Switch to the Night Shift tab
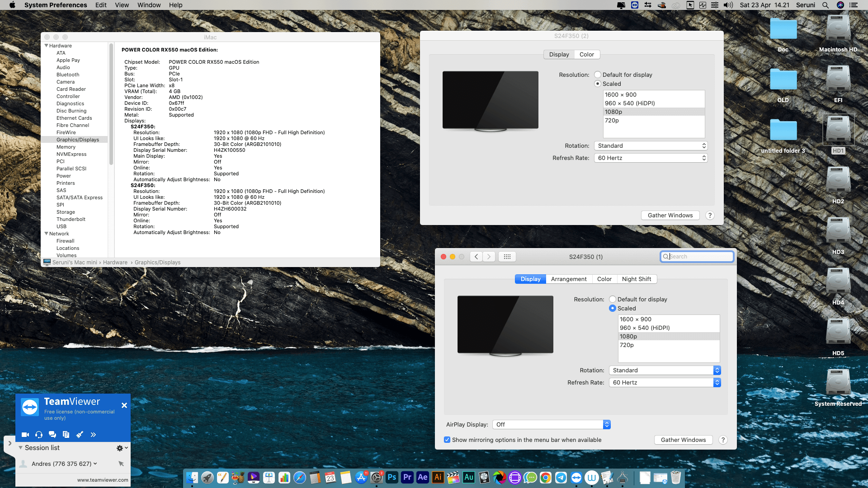Image resolution: width=868 pixels, height=488 pixels. (x=637, y=279)
